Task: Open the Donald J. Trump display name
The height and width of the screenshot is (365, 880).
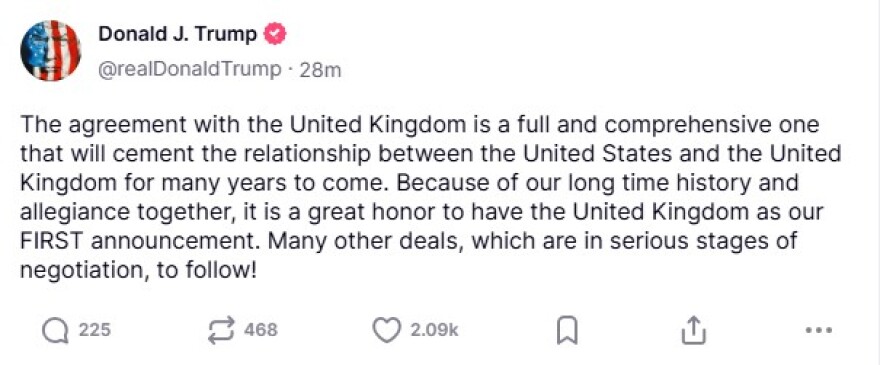Action: [178, 34]
